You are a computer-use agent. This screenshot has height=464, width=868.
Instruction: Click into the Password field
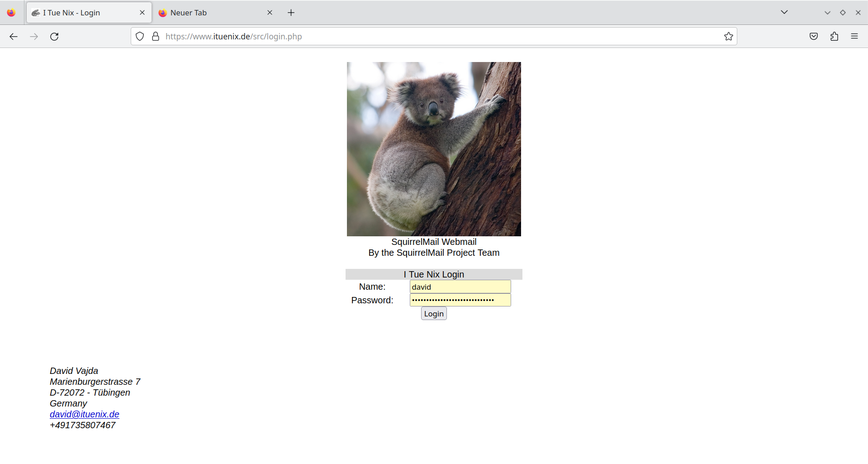[x=460, y=300]
